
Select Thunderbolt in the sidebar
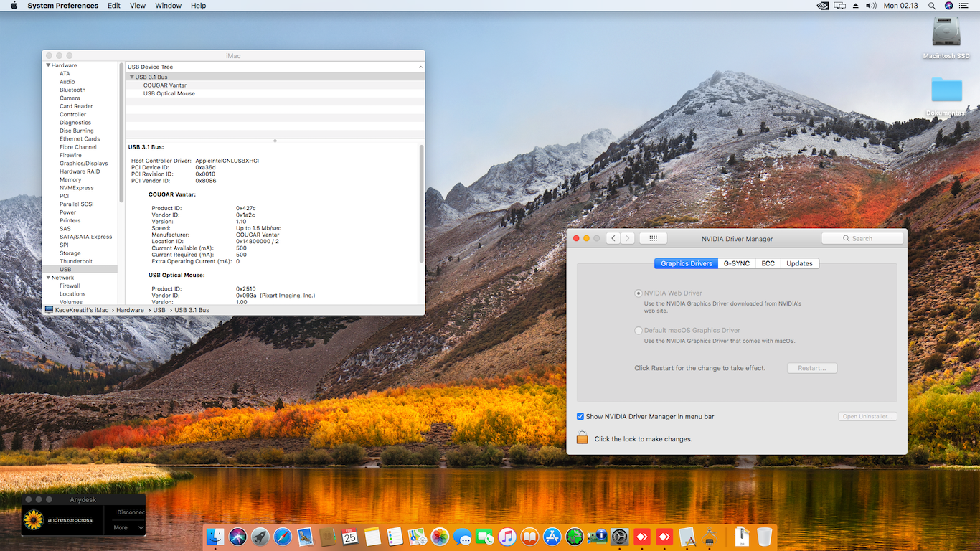click(x=76, y=261)
